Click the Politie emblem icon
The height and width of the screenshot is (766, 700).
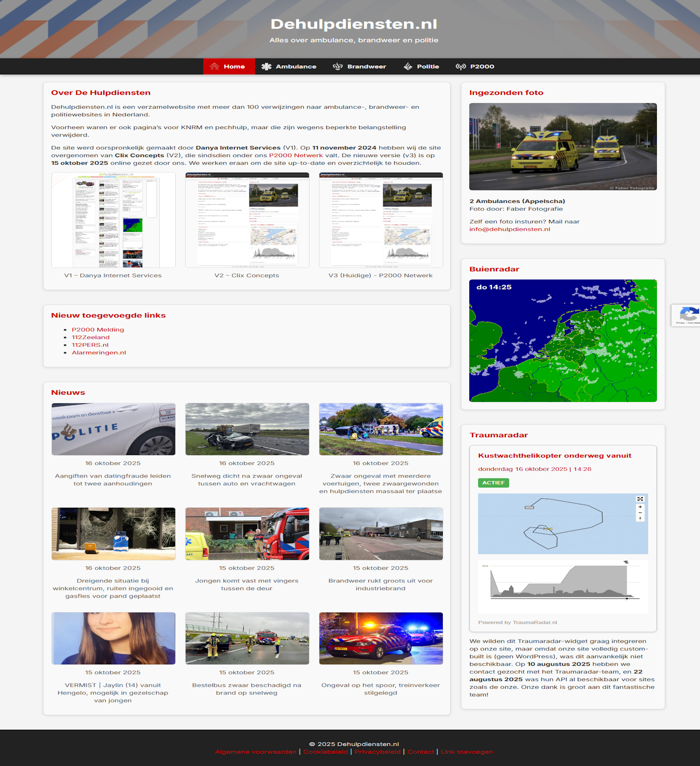tap(408, 66)
